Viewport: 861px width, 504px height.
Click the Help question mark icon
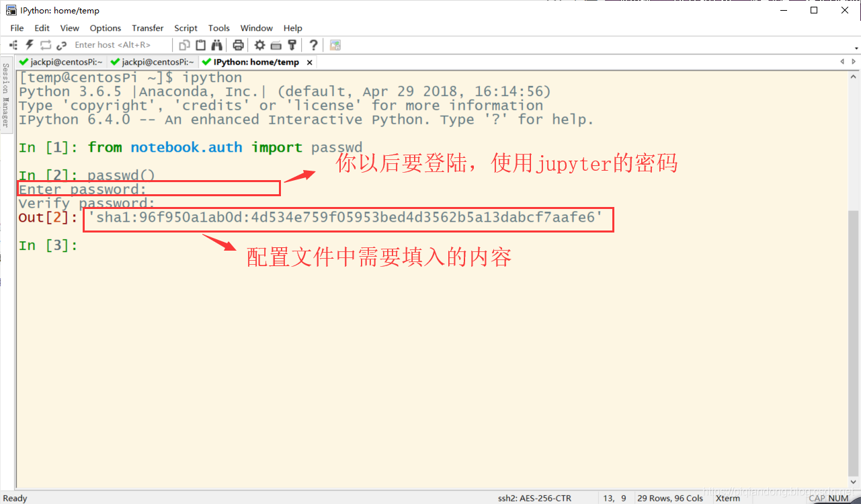(313, 45)
